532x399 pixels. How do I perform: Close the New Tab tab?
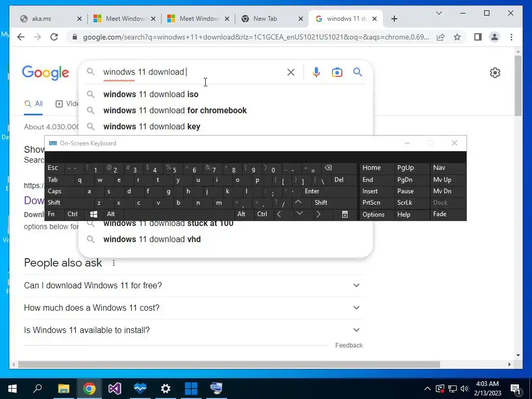301,19
